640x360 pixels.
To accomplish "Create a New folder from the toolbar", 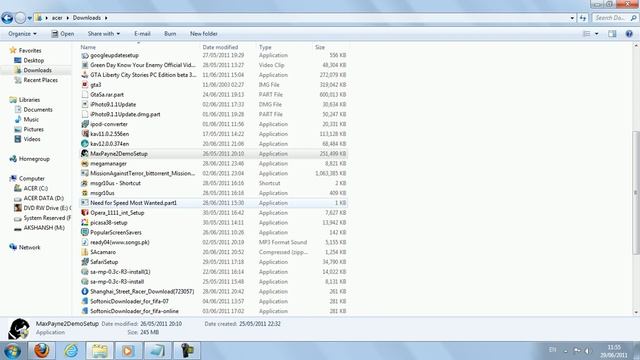I will (203, 34).
